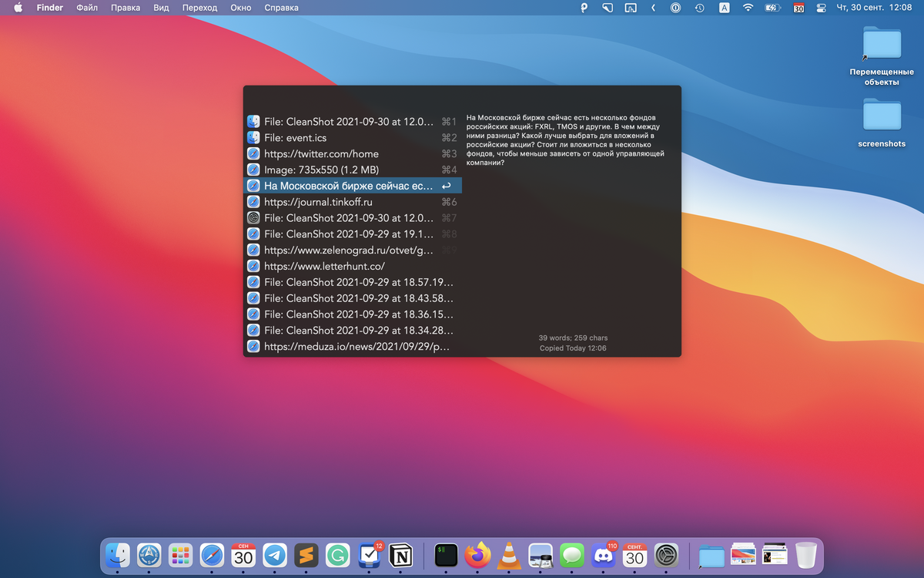Launch VLC media player
The image size is (924, 578).
coord(509,555)
